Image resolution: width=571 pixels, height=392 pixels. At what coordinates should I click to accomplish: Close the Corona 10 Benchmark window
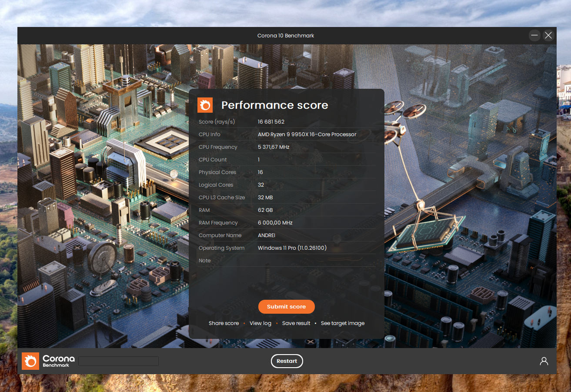click(x=548, y=35)
